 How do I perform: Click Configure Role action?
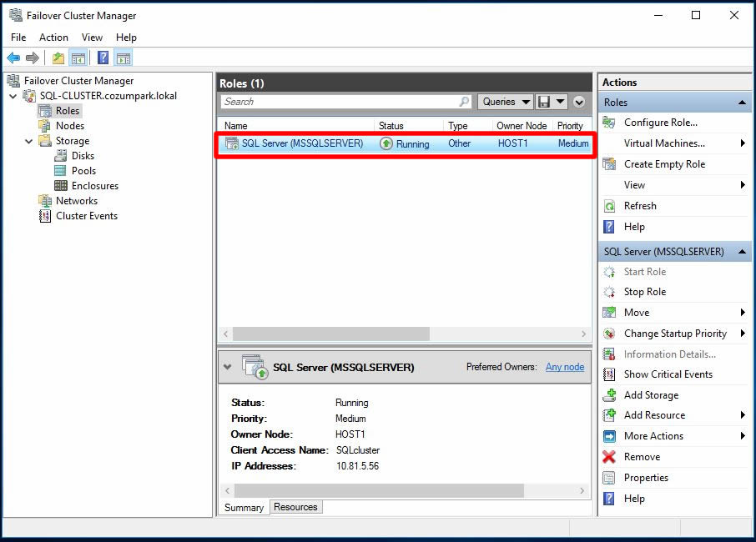[x=660, y=123]
